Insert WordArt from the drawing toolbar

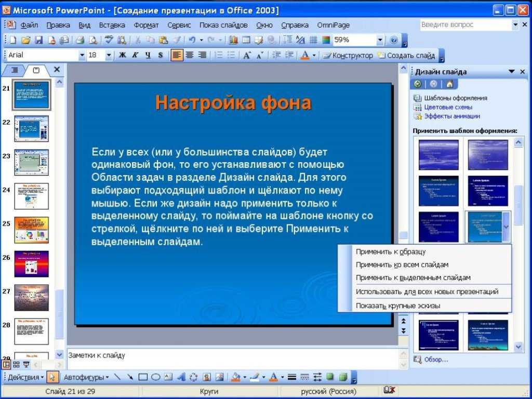181,377
